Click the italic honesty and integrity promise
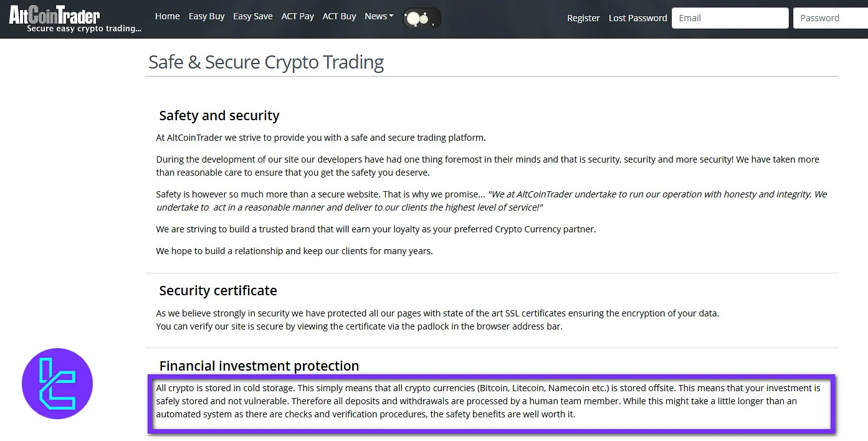 click(658, 194)
